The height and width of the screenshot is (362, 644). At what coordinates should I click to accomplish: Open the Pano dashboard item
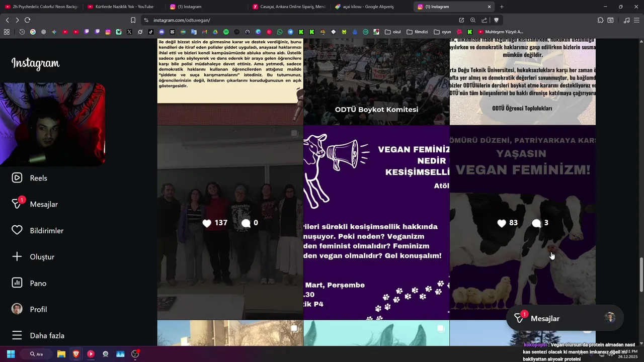30,283
